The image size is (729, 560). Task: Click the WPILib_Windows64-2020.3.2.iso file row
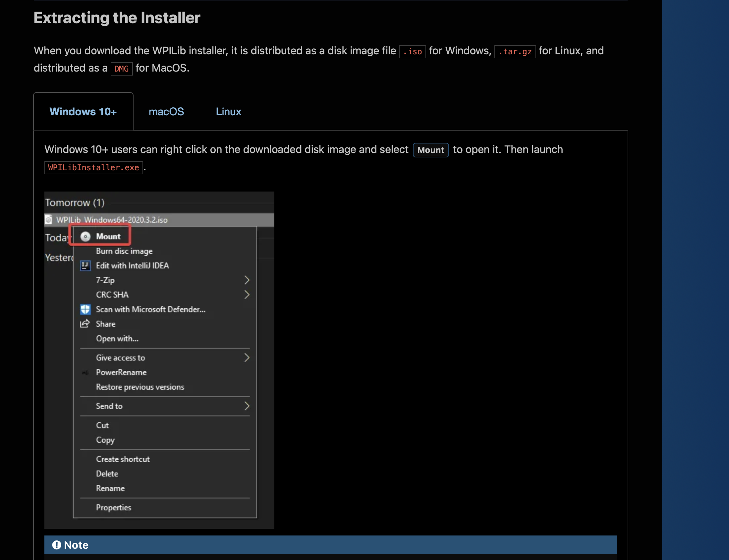pos(159,220)
